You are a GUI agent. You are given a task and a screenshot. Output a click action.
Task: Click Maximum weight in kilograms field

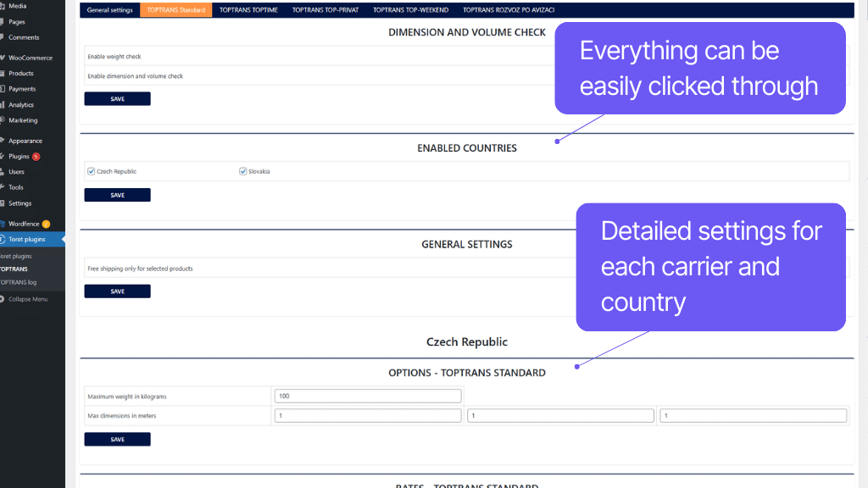click(x=368, y=396)
